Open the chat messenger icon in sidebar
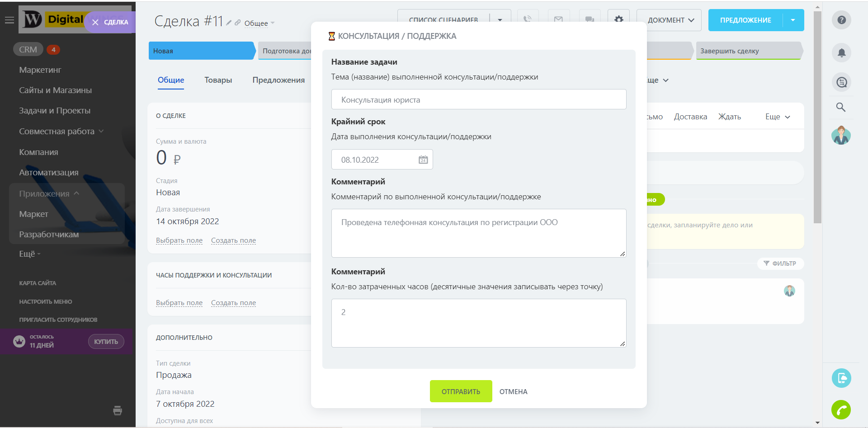This screenshot has width=868, height=428. tap(841, 82)
